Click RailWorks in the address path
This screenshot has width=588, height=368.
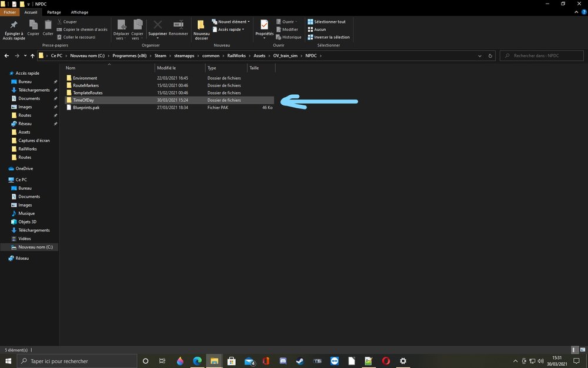pyautogui.click(x=236, y=55)
